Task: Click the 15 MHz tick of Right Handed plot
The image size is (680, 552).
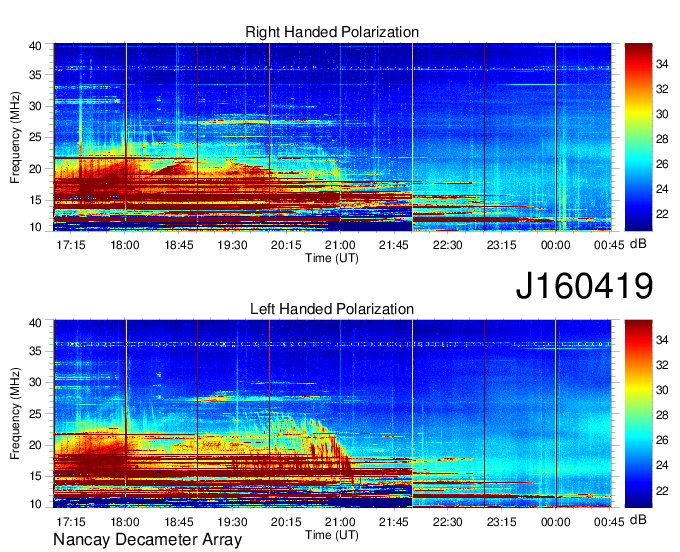Action: tap(35, 200)
